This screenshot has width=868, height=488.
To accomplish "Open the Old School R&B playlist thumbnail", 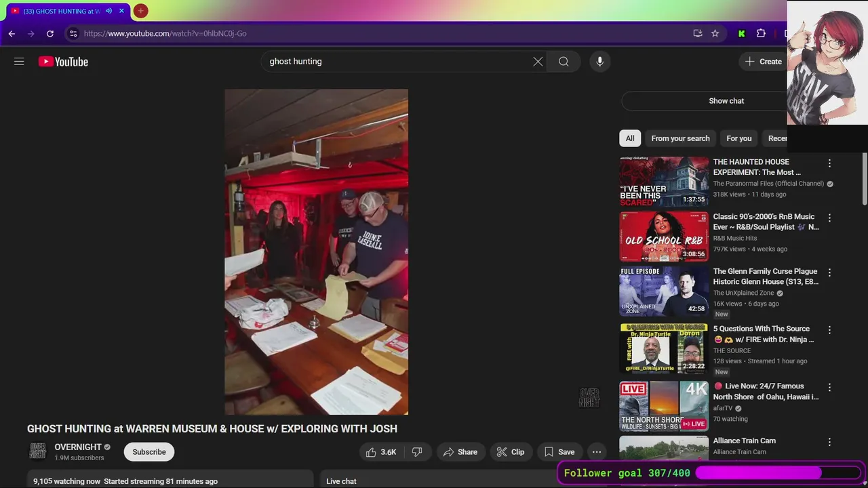I will 664,237.
